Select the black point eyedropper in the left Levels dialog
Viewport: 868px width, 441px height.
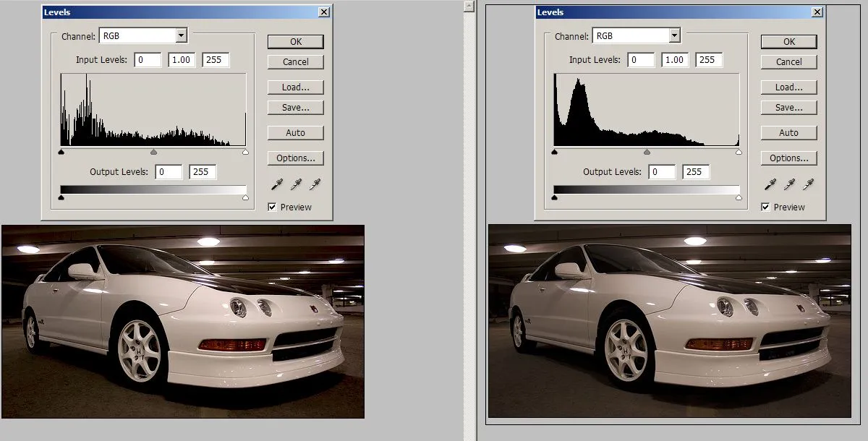point(276,184)
